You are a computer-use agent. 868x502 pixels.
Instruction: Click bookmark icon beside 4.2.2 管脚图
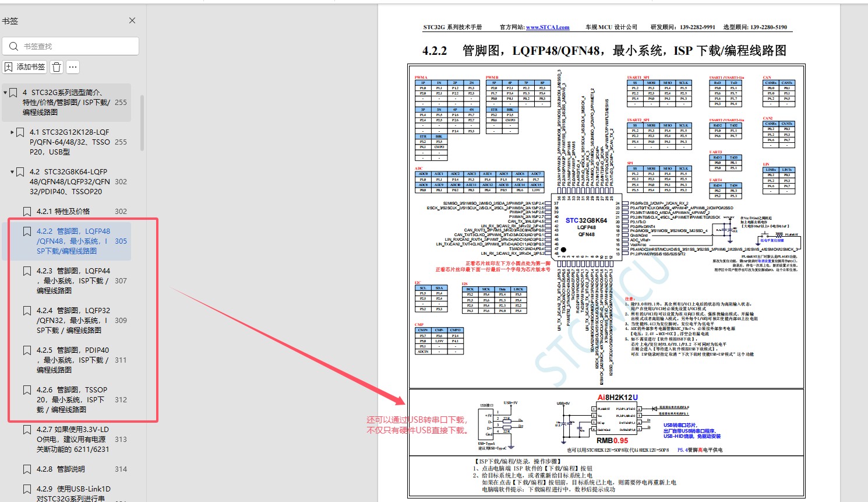pyautogui.click(x=27, y=231)
